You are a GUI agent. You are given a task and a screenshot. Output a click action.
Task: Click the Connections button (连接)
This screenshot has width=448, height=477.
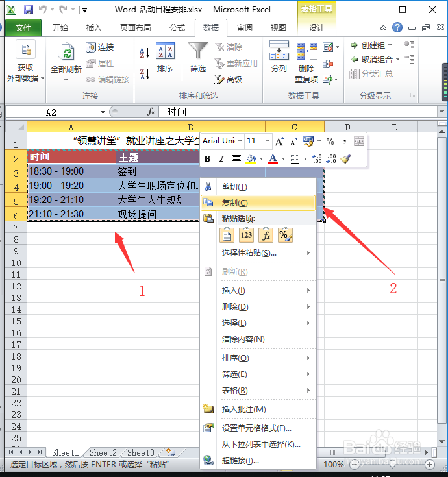coord(100,47)
